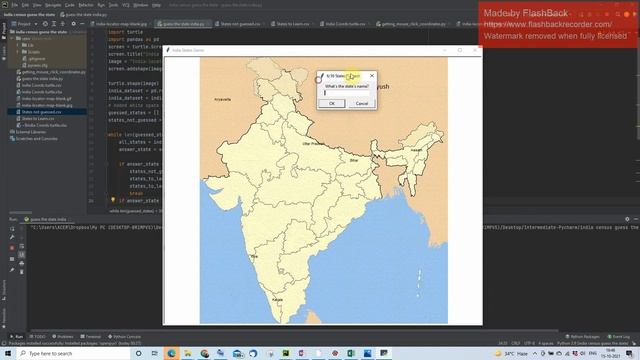Select pyvenv.cfg in project tree
This screenshot has height=360, width=640.
(36, 65)
